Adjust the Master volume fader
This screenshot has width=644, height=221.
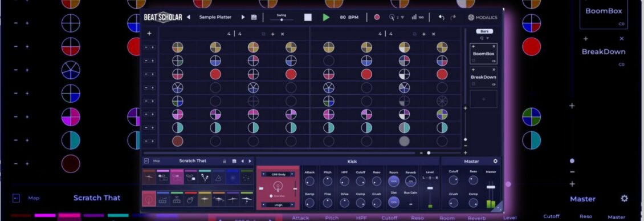tap(491, 187)
